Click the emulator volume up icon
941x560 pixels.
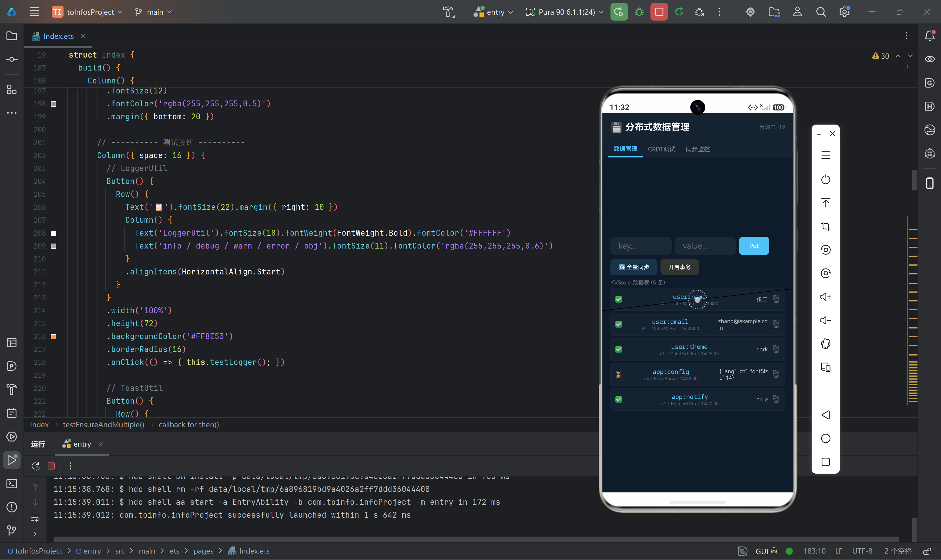[x=825, y=297]
